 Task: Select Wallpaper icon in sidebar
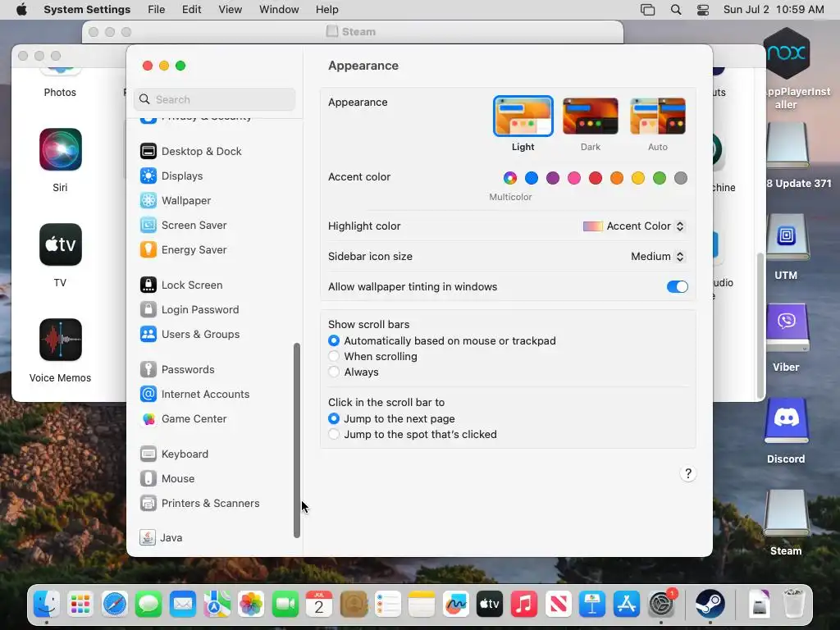(x=148, y=200)
